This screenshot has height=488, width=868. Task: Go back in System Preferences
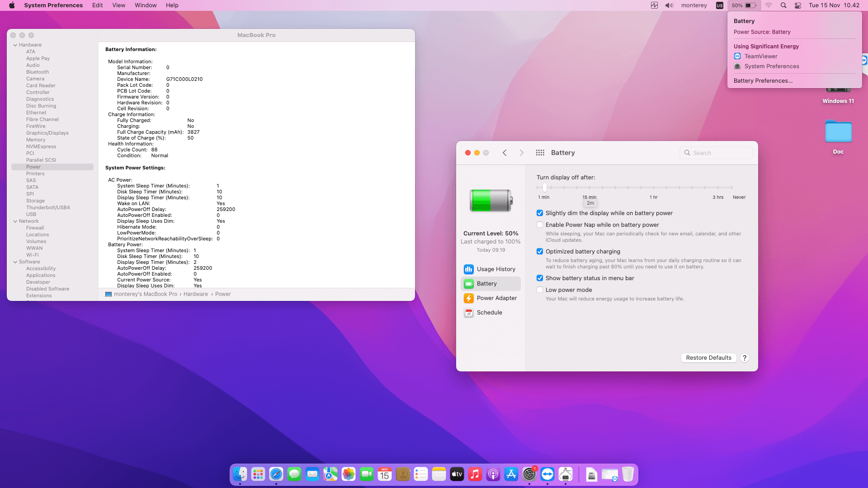[505, 153]
